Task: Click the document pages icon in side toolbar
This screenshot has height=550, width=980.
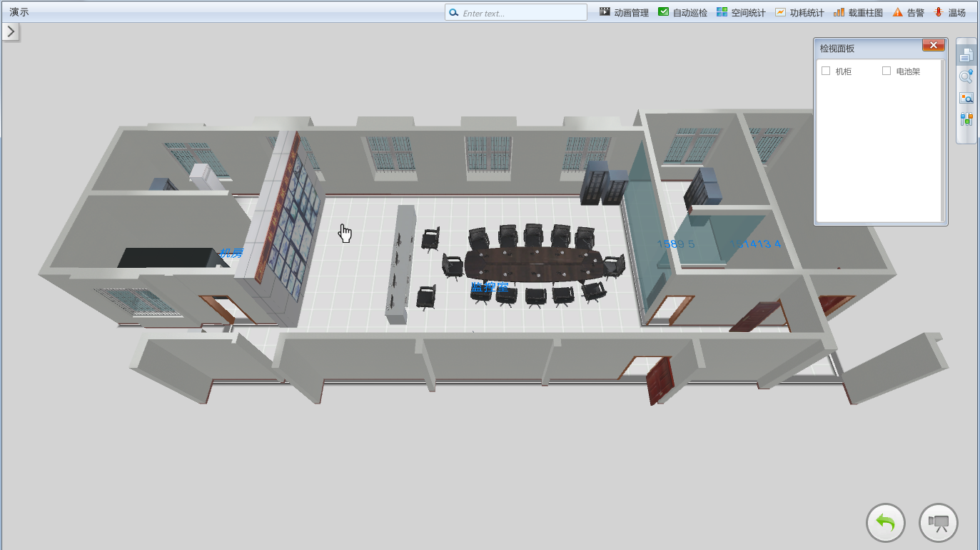Action: [x=966, y=55]
